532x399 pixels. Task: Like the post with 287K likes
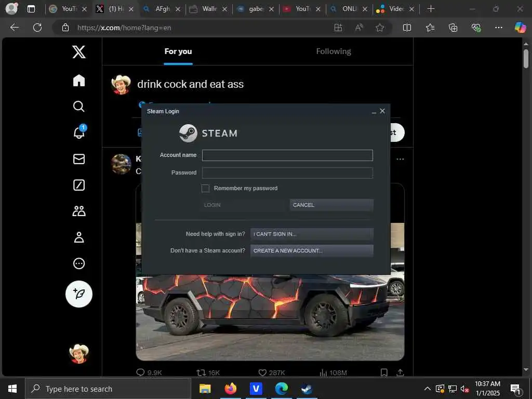(262, 373)
